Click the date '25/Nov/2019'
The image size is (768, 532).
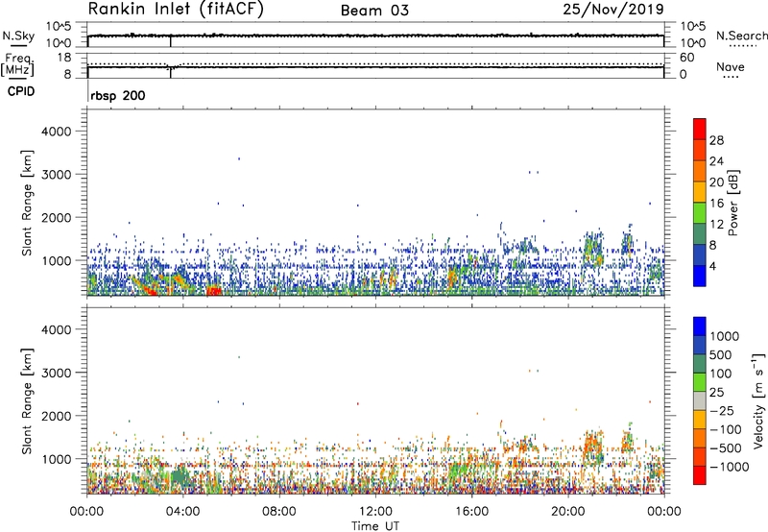point(613,9)
